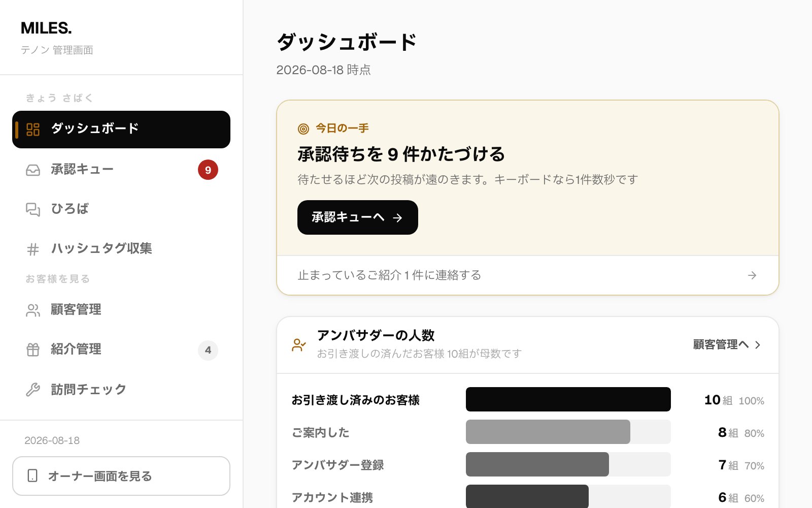Click the gray 4 badge on 紹介管理
Viewport: 812px width, 508px height.
coord(208,350)
